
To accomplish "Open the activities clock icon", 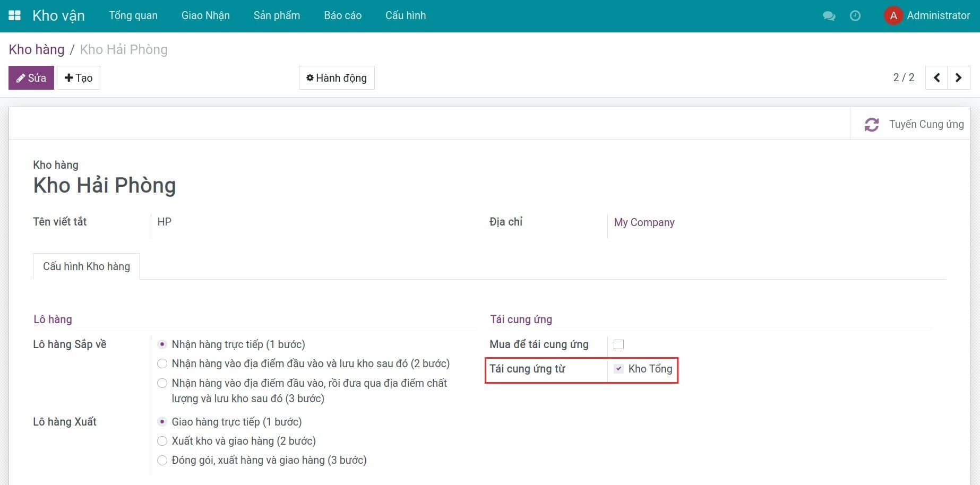I will click(x=855, y=16).
